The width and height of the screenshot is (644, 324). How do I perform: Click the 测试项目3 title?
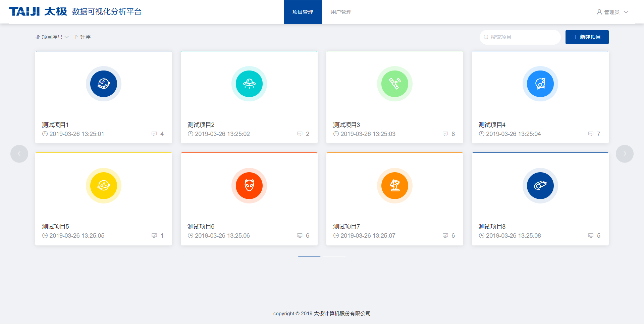346,125
